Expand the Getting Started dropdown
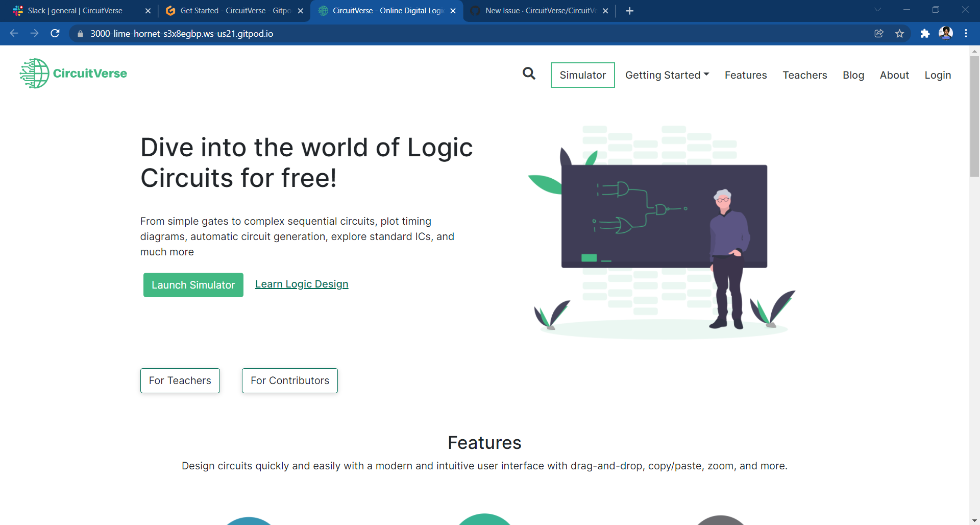Screen dimensions: 980x525 tap(667, 75)
